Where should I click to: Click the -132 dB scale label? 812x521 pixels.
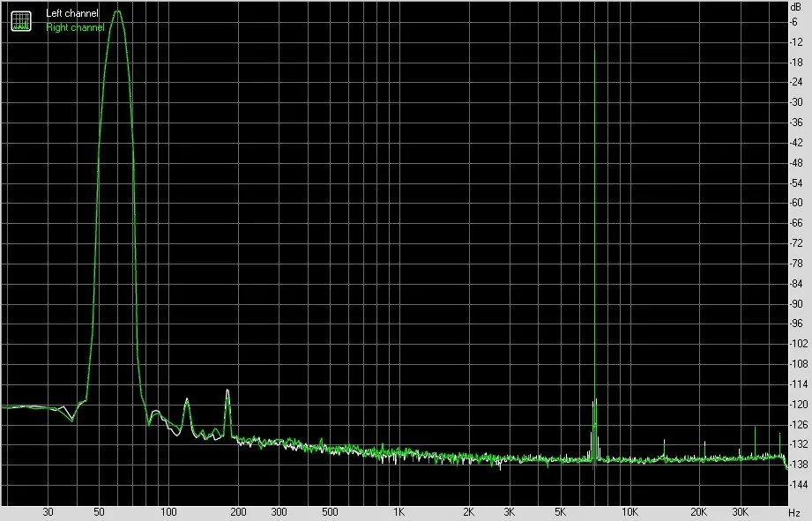(798, 443)
